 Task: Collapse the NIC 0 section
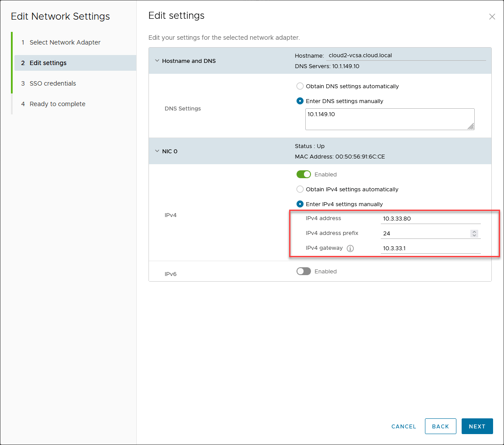pos(157,152)
